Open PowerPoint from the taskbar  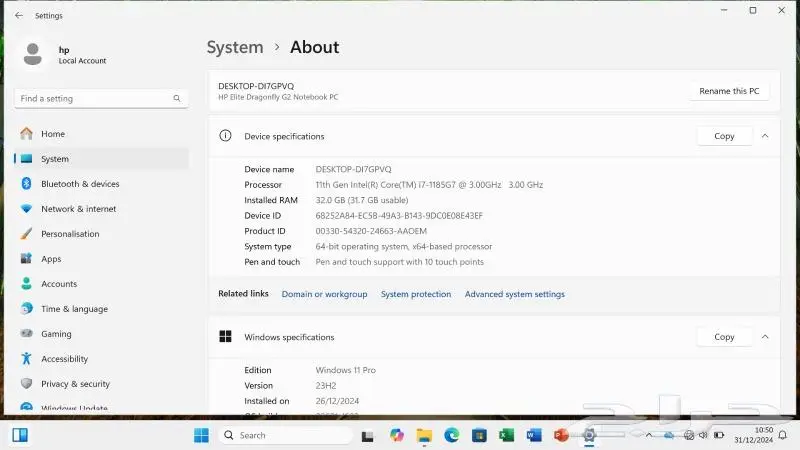[x=561, y=435]
